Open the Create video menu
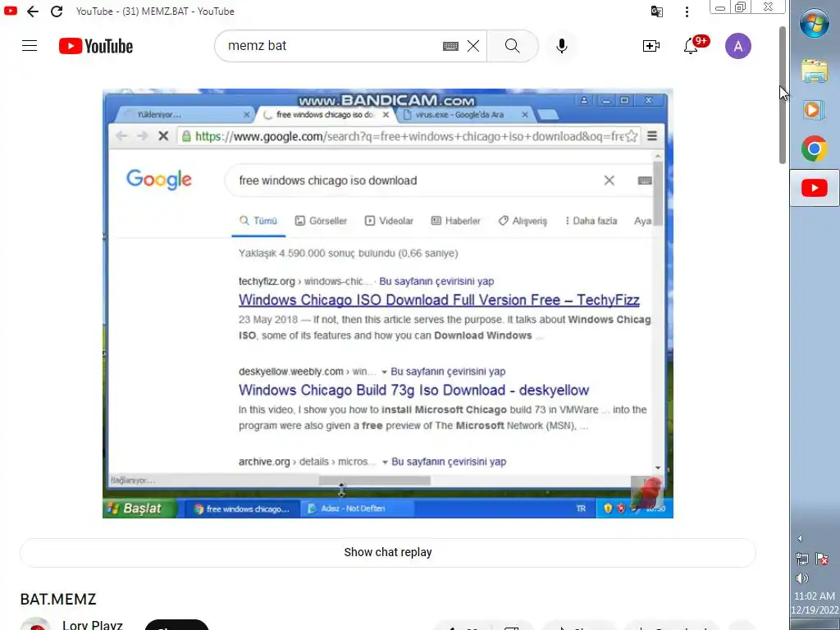 tap(651, 46)
